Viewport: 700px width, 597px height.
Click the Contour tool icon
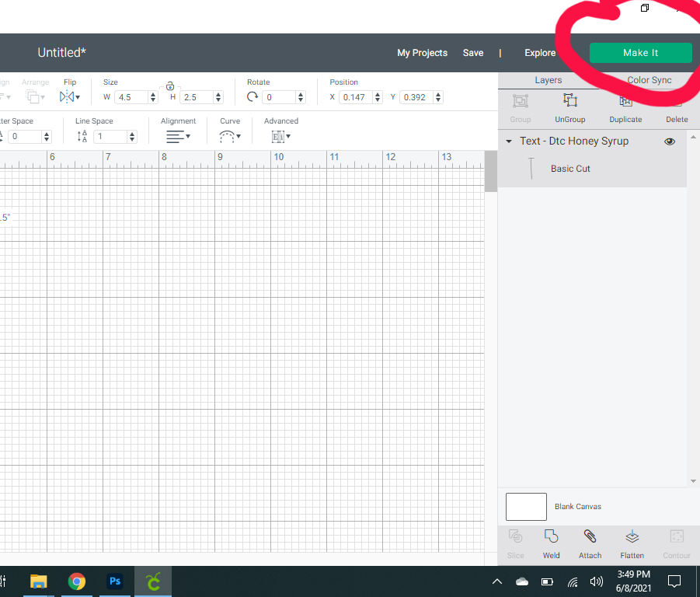pyautogui.click(x=677, y=536)
